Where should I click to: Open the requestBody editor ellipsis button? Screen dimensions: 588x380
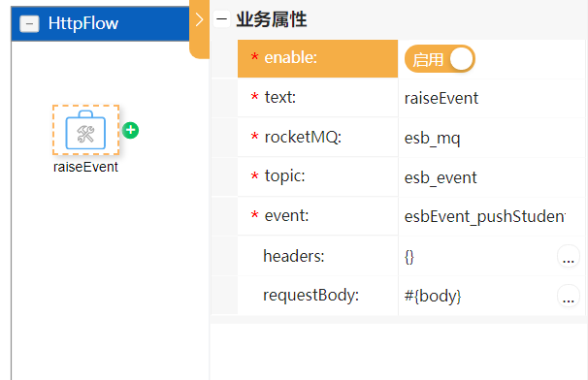(x=569, y=296)
